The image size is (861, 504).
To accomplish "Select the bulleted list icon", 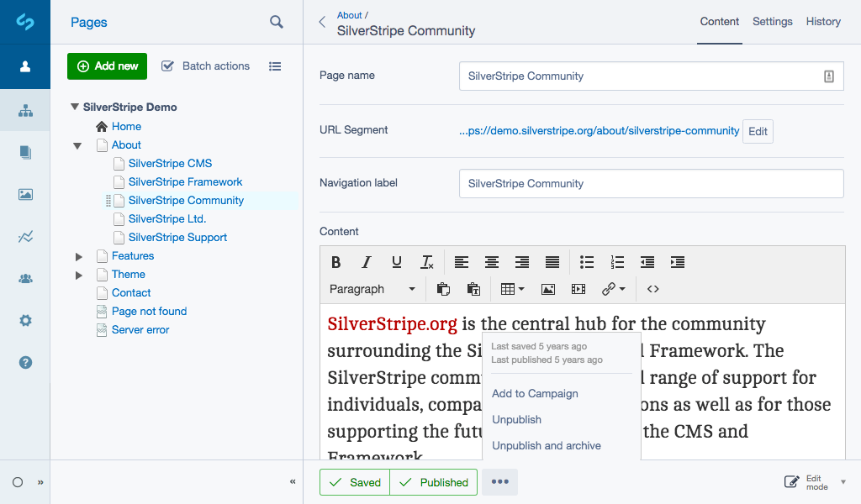I will point(587,262).
